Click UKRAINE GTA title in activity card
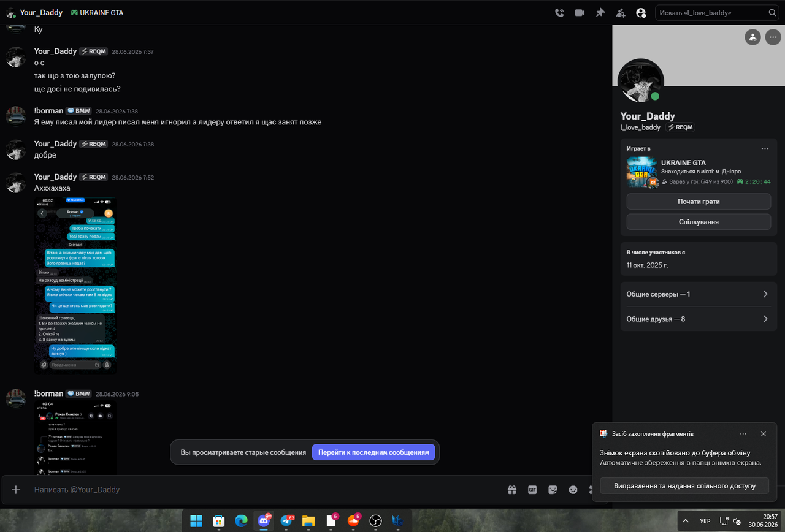Screen dimensions: 785x532 tap(683, 162)
